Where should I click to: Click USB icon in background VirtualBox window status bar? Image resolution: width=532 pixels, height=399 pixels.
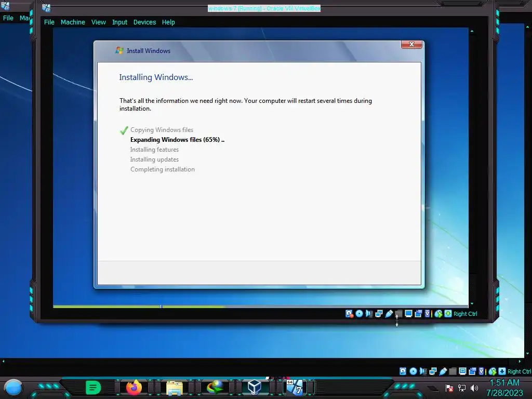pos(443,371)
